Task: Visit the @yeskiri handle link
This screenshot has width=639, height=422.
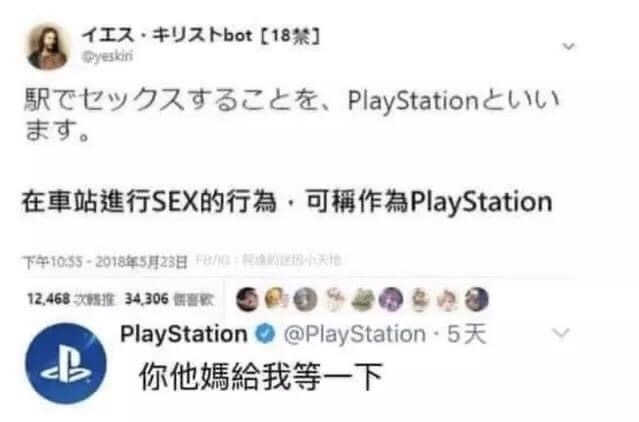Action: (108, 57)
